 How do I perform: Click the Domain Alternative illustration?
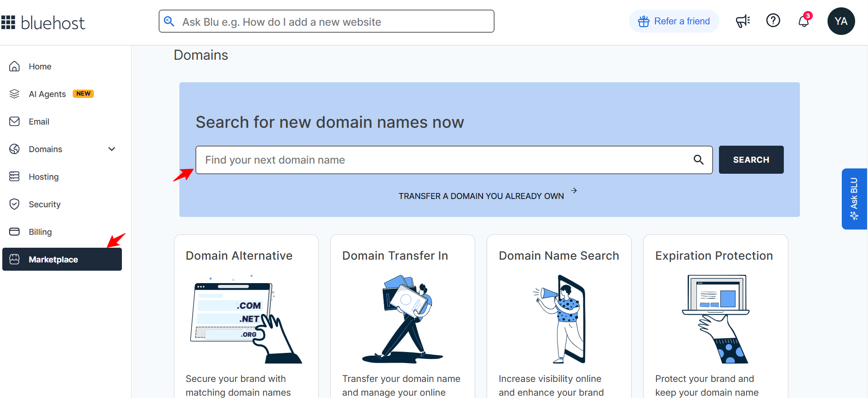click(x=246, y=319)
